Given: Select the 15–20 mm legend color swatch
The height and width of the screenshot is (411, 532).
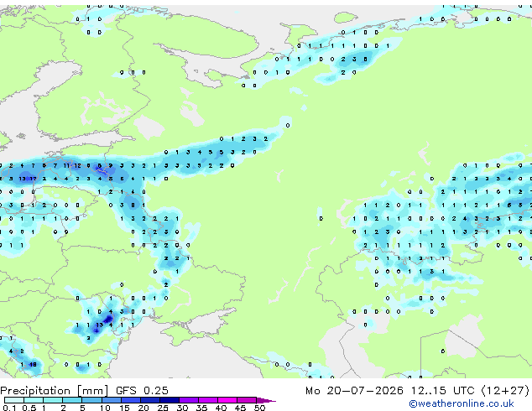Looking at the screenshot, I should pos(131,400).
